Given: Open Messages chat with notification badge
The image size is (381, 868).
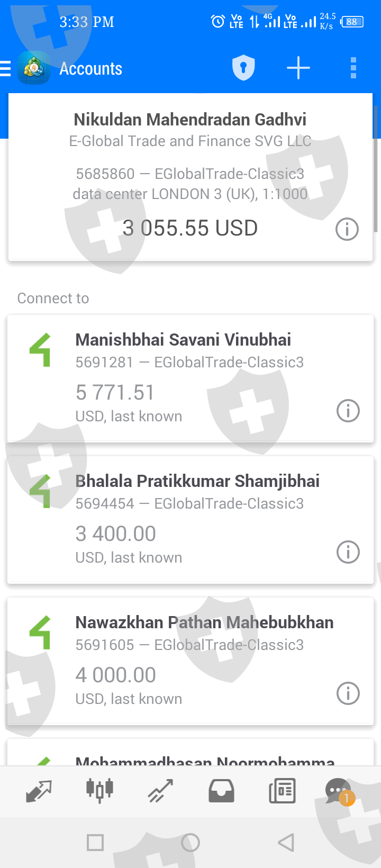Looking at the screenshot, I should click(339, 791).
